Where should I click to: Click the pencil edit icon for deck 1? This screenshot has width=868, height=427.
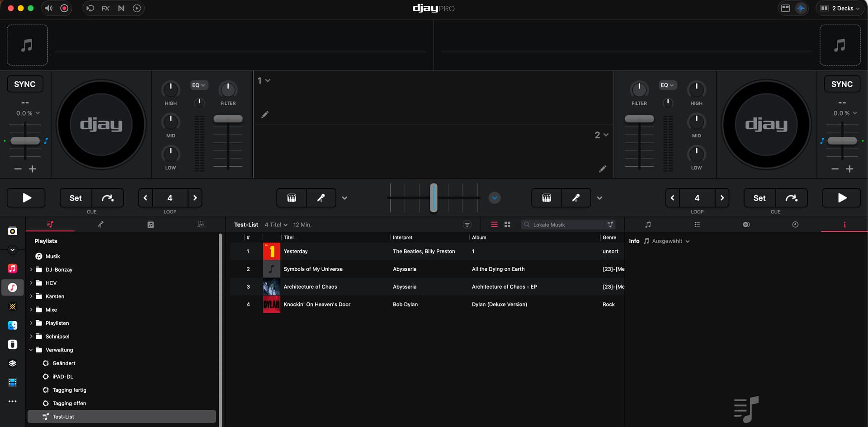point(265,115)
